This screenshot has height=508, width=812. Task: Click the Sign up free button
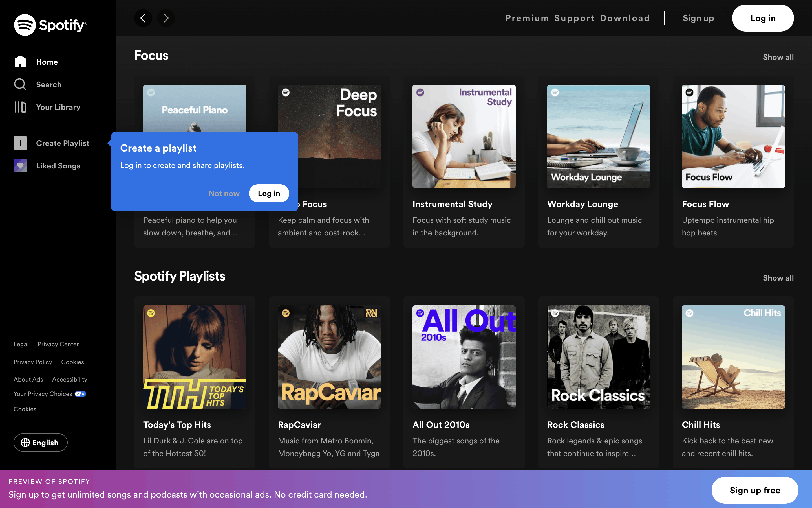754,490
